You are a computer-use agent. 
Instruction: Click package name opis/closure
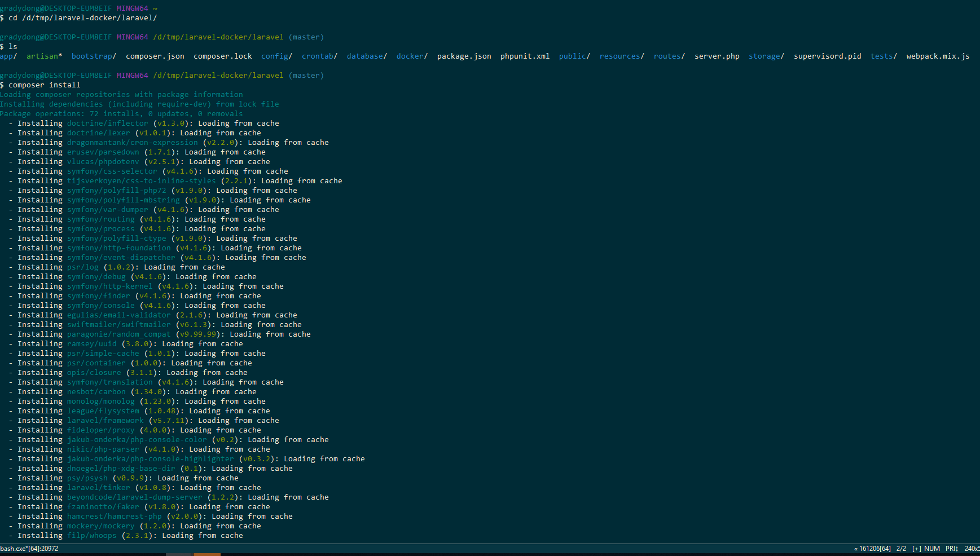[94, 373]
